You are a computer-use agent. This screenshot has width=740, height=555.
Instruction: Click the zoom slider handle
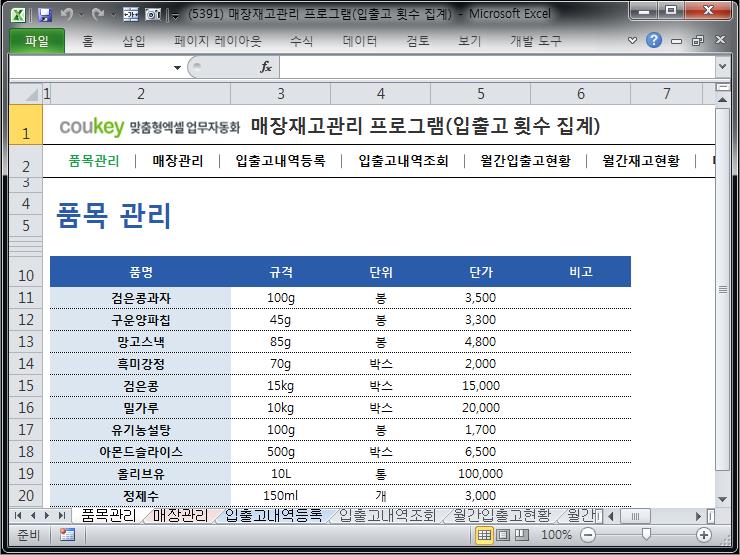pyautogui.click(x=646, y=534)
